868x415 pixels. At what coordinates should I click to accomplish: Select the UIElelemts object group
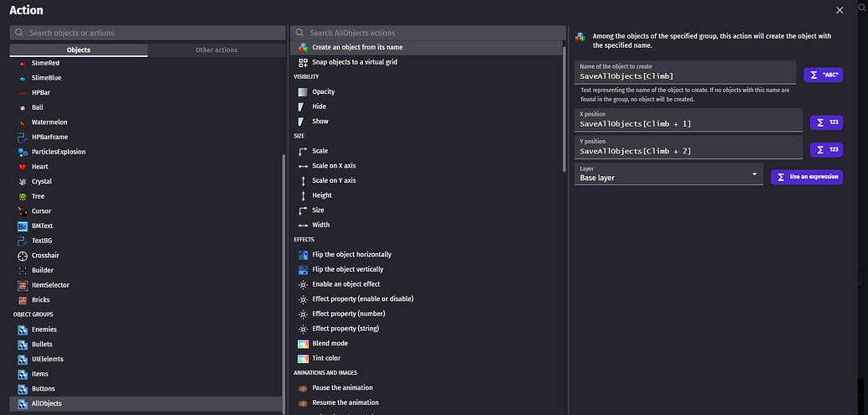(47, 359)
